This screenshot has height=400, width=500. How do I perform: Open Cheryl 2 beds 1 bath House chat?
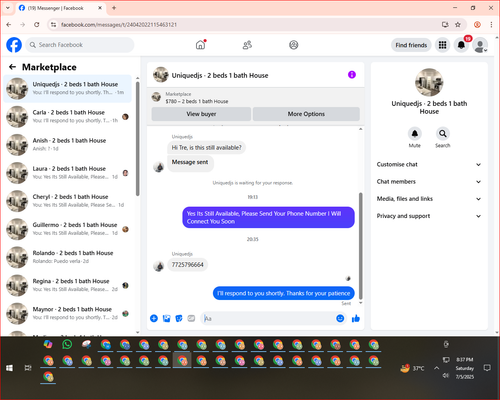pyautogui.click(x=68, y=201)
